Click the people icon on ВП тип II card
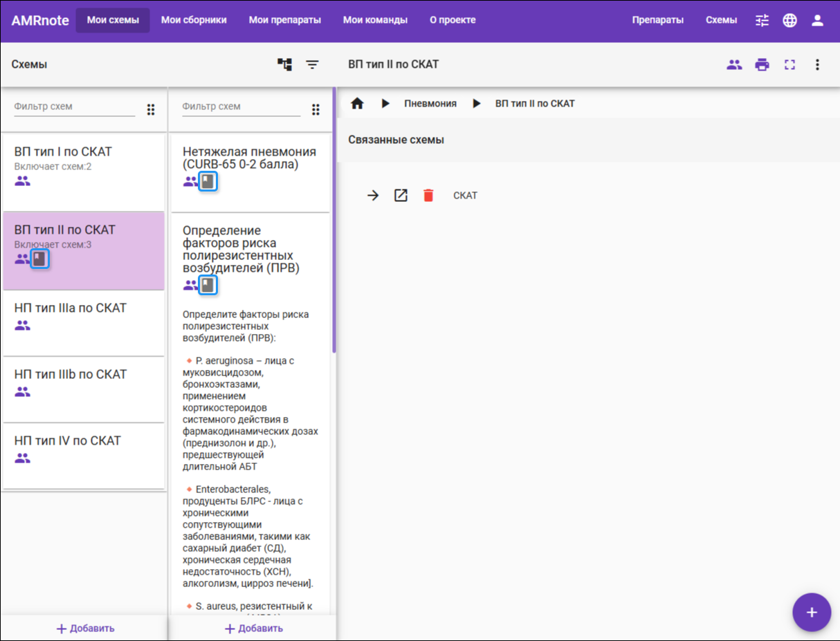The image size is (840, 641). pyautogui.click(x=22, y=259)
